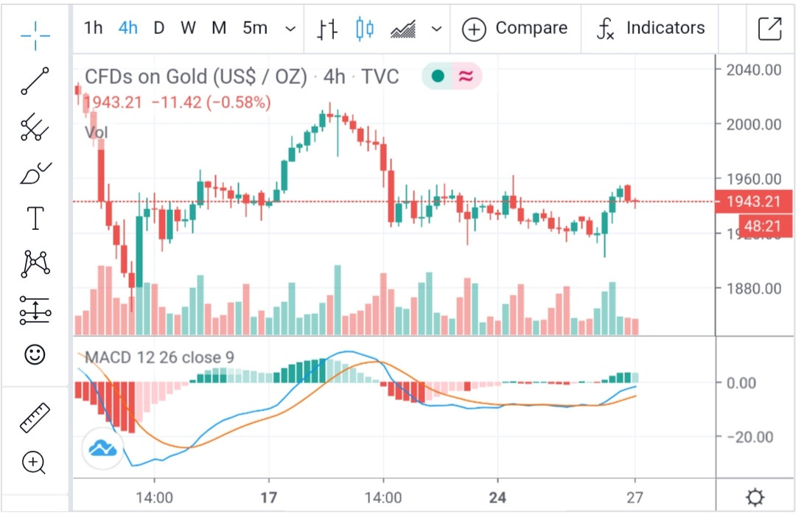Select the brush drawing tool
The image size is (796, 532).
(x=35, y=174)
